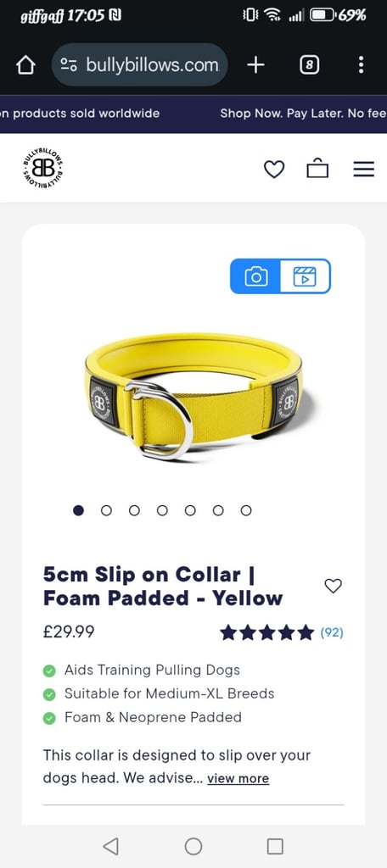Screen dimensions: 387x868
Task: Select the fourth image carousel dot
Action: pyautogui.click(x=162, y=510)
